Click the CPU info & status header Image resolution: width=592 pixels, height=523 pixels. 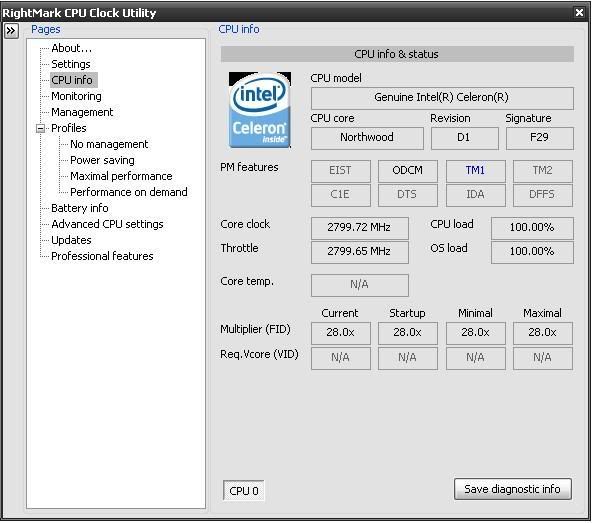tap(397, 54)
